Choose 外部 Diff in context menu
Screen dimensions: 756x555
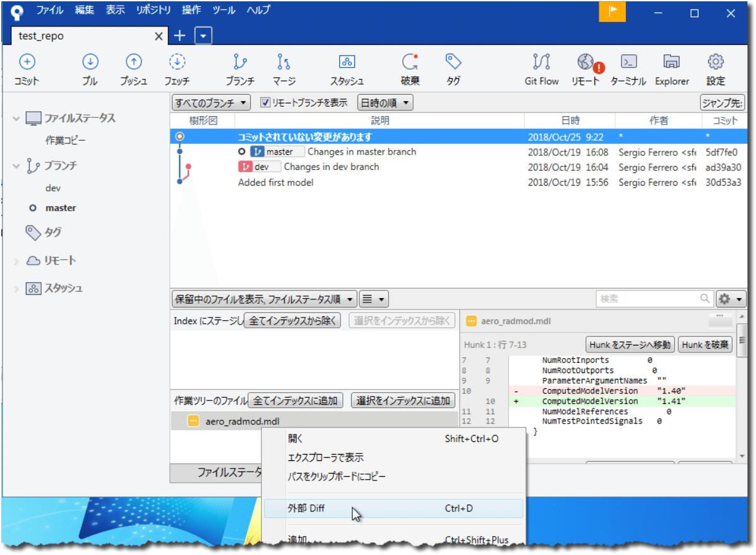393,508
